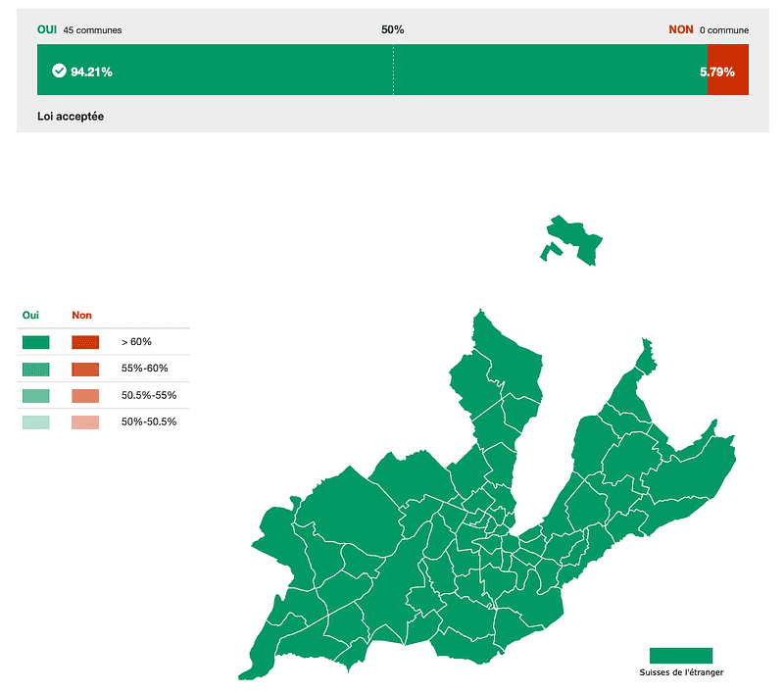This screenshot has height=693, width=784.
Task: Click the red NON 5.79% bar segment
Action: click(x=727, y=71)
